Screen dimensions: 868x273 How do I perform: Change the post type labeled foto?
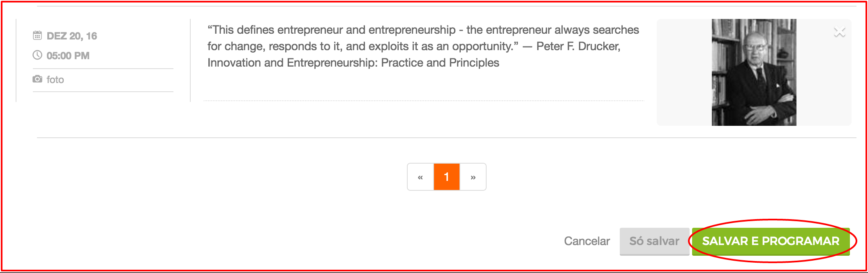click(x=55, y=80)
